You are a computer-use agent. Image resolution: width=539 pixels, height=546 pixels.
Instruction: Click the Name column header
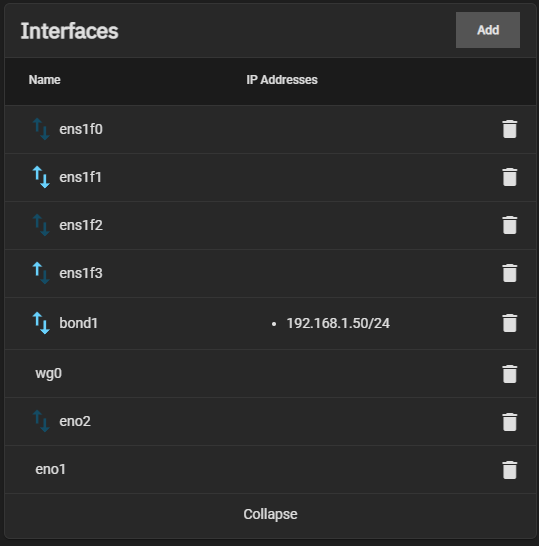click(45, 80)
